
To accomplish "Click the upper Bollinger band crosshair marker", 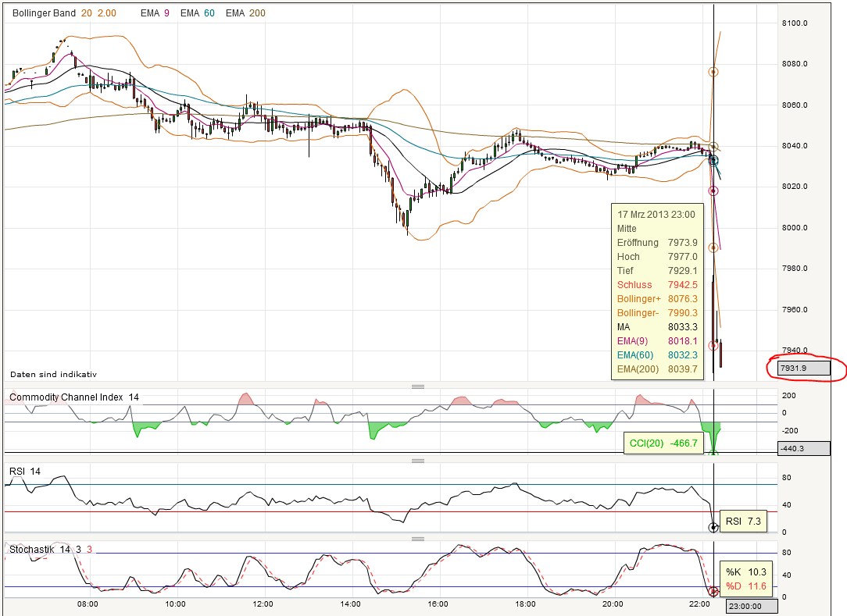I will click(713, 72).
